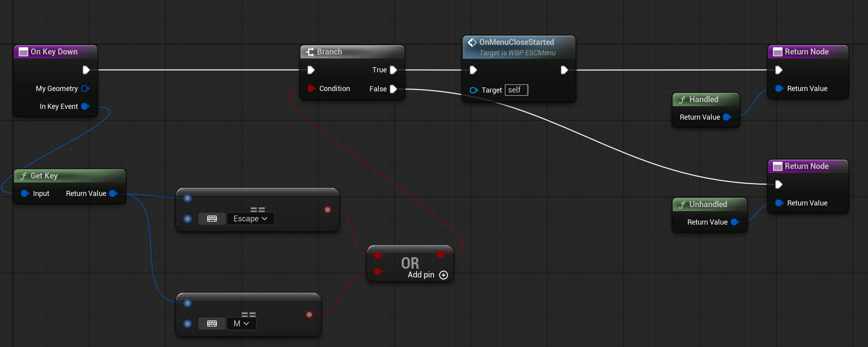The height and width of the screenshot is (347, 868).
Task: Click the Get Key Return Value pin
Action: [113, 194]
